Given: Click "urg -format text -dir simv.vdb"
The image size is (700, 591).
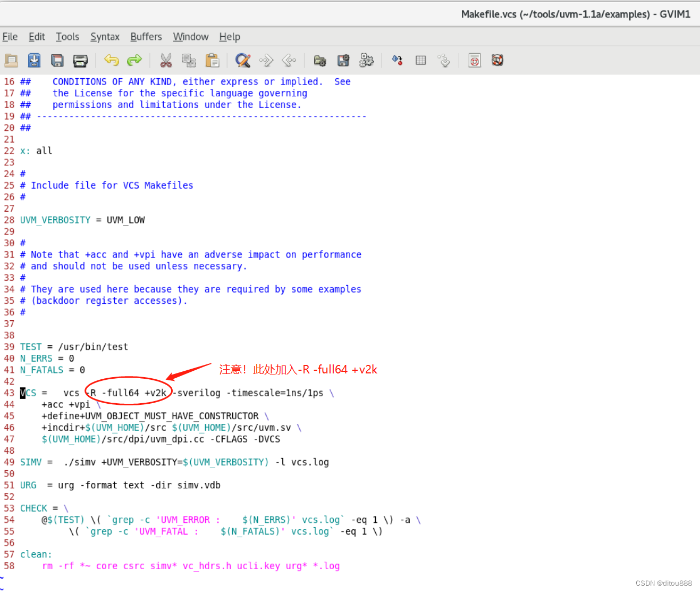Looking at the screenshot, I should 139,485.
